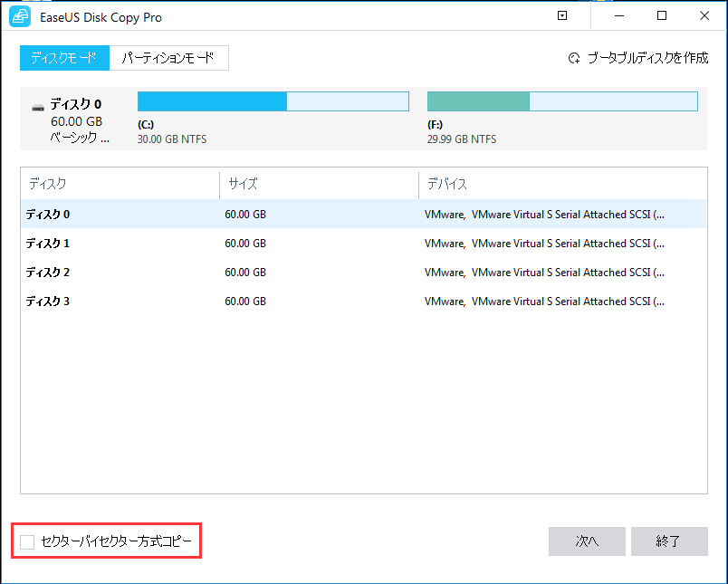The width and height of the screenshot is (728, 584).
Task: Open the title bar dropdown menu icon
Action: [562, 16]
